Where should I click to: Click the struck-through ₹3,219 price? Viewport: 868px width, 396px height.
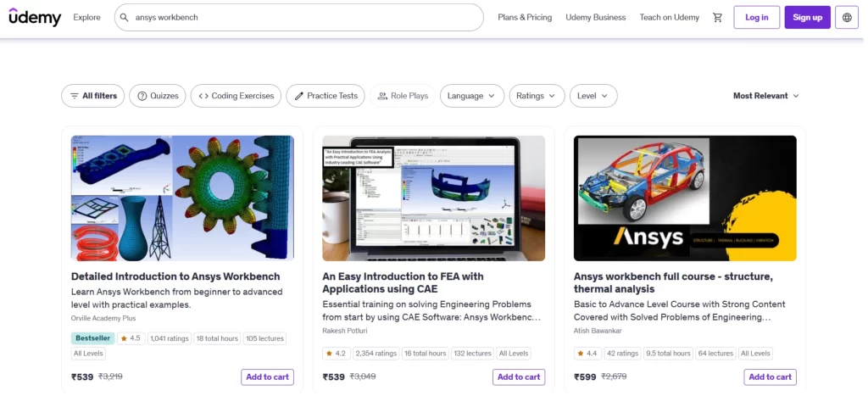(110, 376)
